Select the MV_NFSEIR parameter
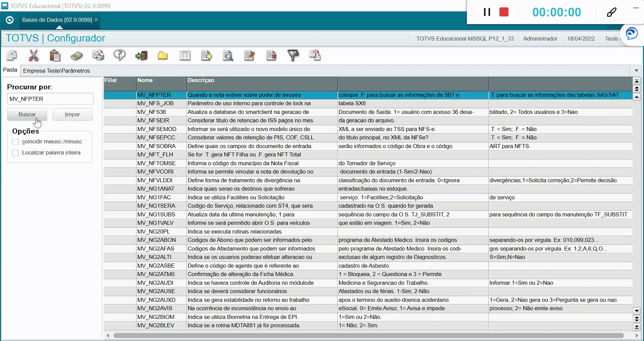Viewport: 644px width, 341px height. pos(368,121)
